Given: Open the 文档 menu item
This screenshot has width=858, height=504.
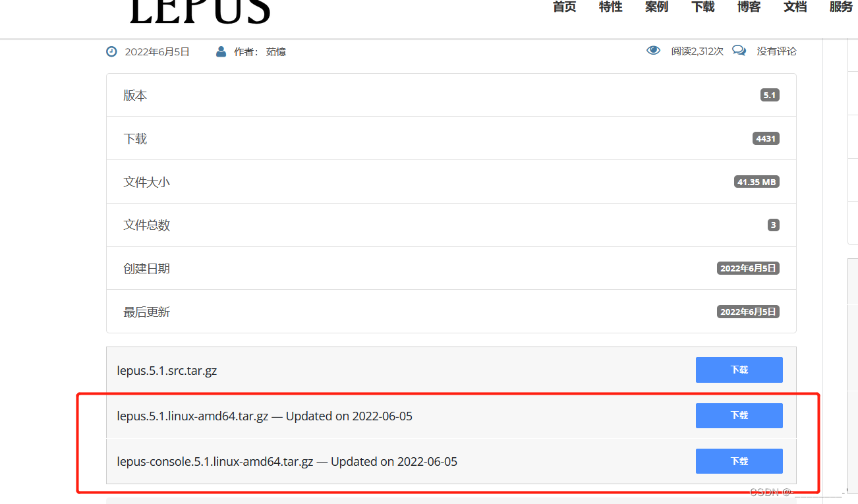Looking at the screenshot, I should (795, 7).
